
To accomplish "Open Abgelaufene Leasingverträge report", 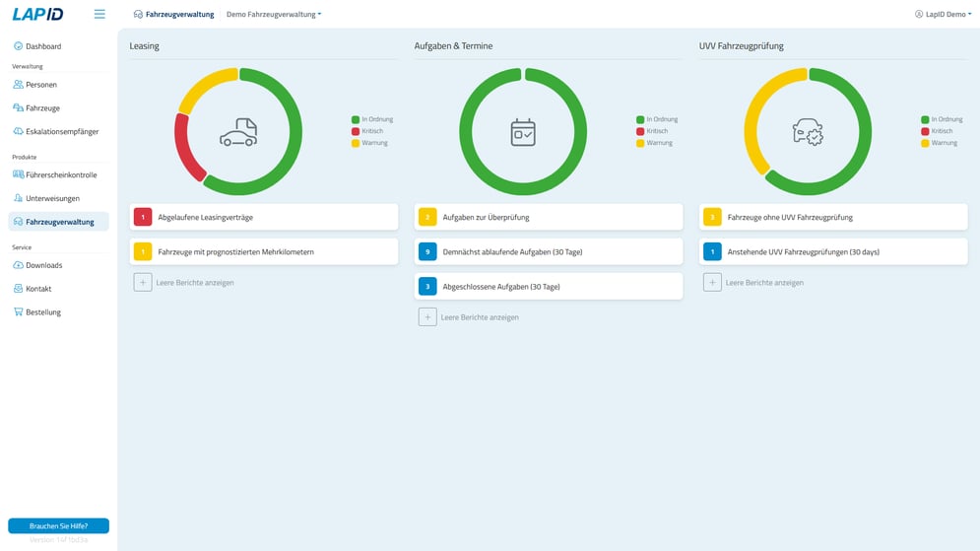I will click(264, 217).
